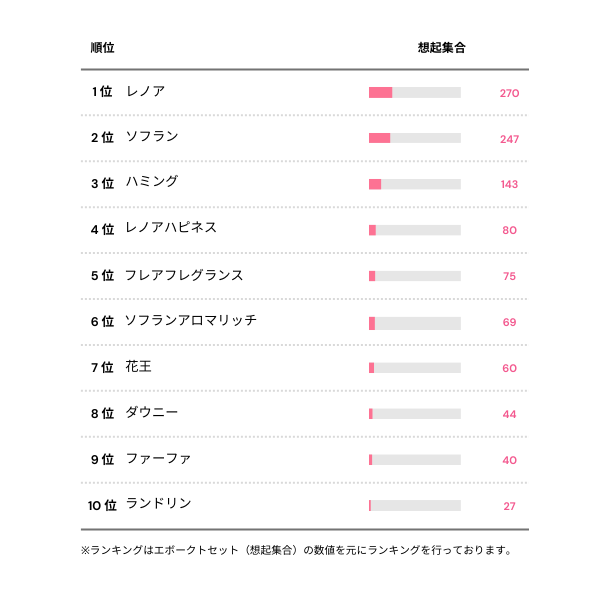Select the 花王 entry in rank 7
The image size is (600, 600).
139,367
